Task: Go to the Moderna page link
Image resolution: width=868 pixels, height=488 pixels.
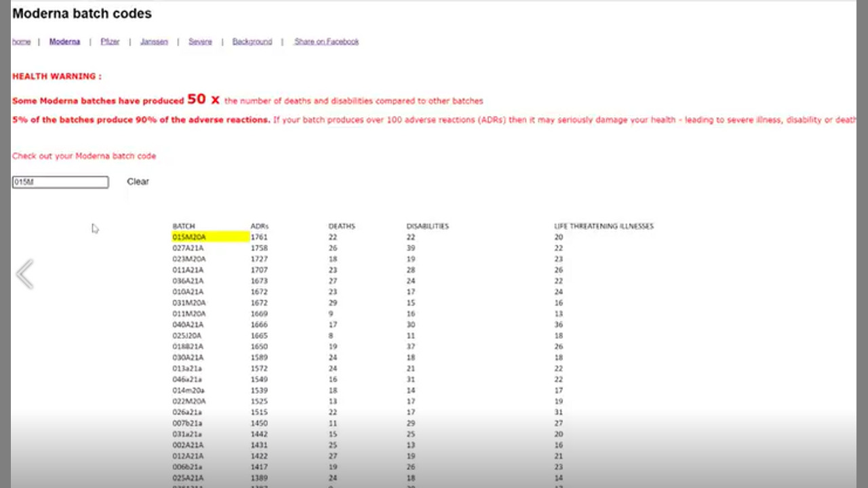Action: (64, 41)
